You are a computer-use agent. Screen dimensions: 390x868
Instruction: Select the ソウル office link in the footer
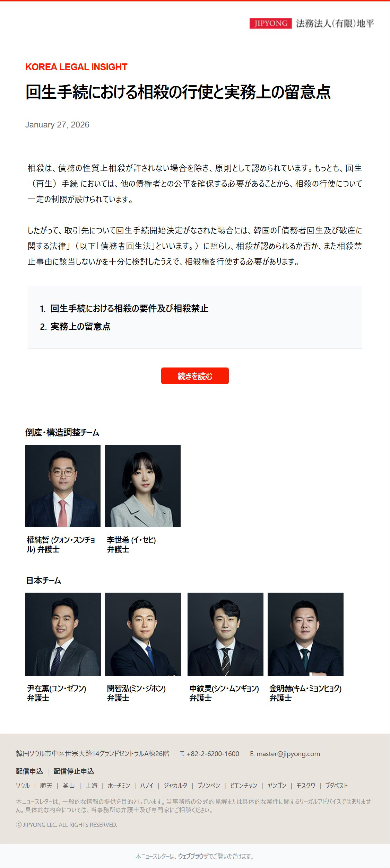(23, 786)
